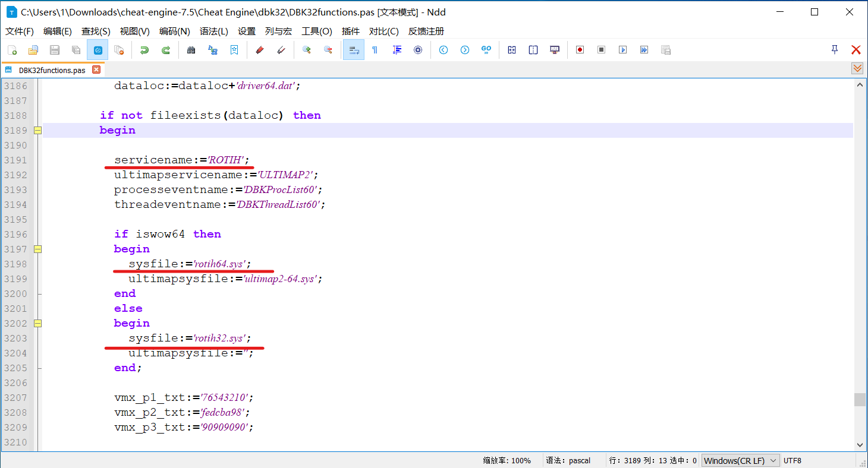Stop macro recording square icon
The image size is (868, 468).
pos(601,50)
